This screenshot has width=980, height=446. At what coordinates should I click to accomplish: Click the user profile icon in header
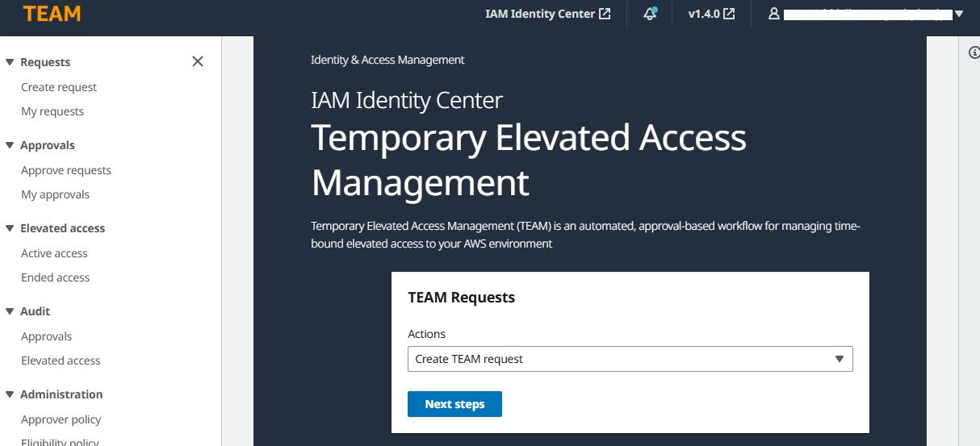point(774,14)
